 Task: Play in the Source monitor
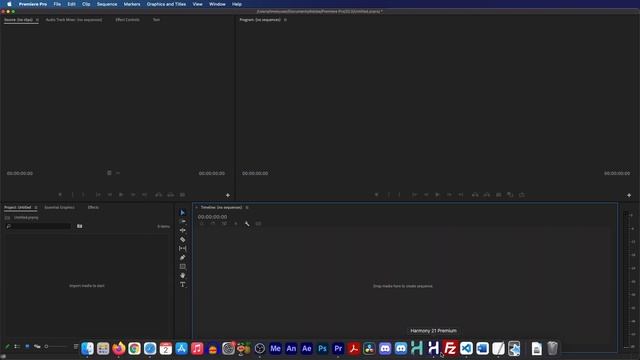pos(121,195)
